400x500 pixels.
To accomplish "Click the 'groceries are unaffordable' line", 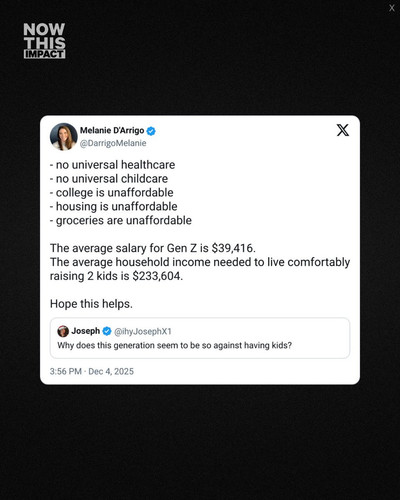I will point(121,220).
